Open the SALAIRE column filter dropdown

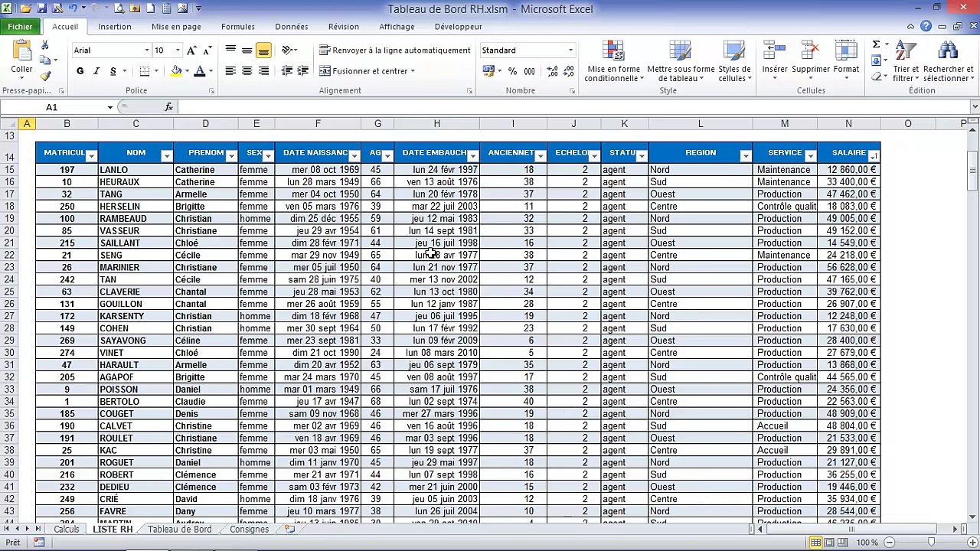tap(874, 156)
